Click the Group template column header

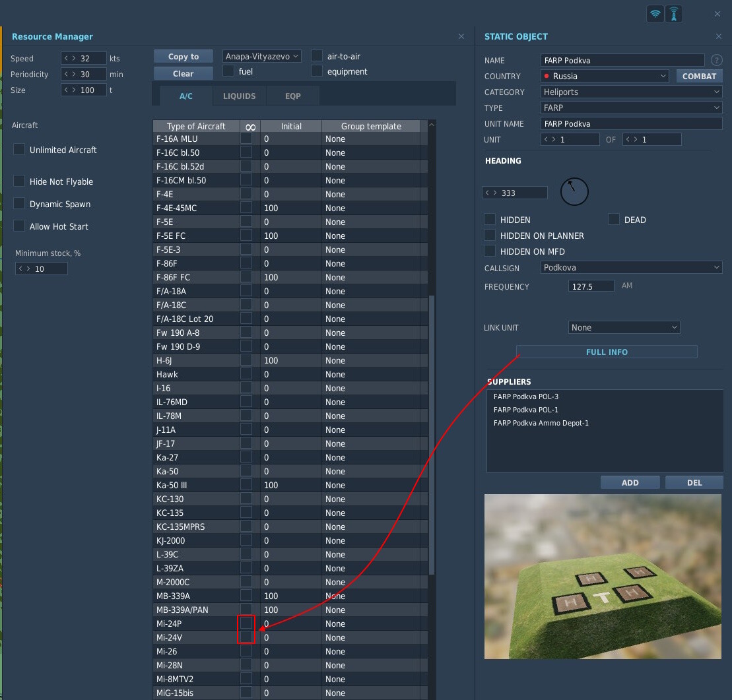click(x=371, y=127)
